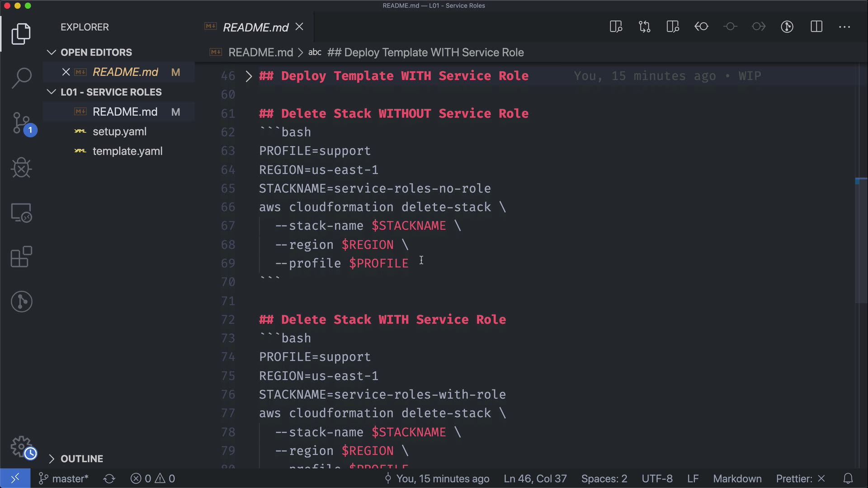Click the editor vertical scrollbar thumb
This screenshot has width=868, height=488.
(861, 240)
